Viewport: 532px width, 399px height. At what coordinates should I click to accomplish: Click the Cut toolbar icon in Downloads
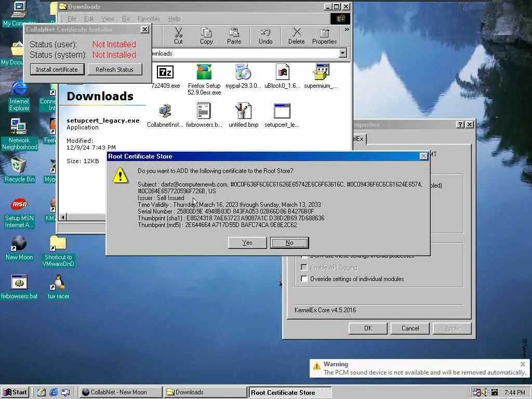click(178, 36)
